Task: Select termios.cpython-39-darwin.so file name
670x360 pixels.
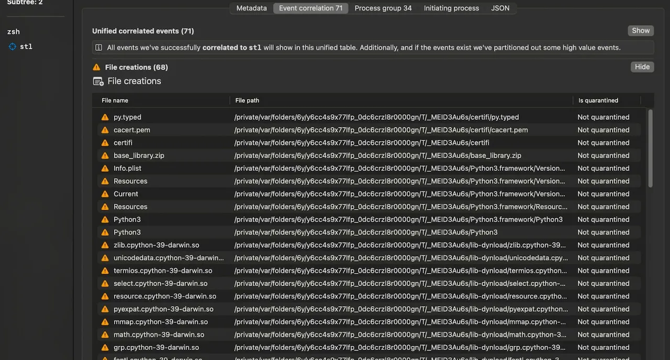Action: pyautogui.click(x=163, y=271)
